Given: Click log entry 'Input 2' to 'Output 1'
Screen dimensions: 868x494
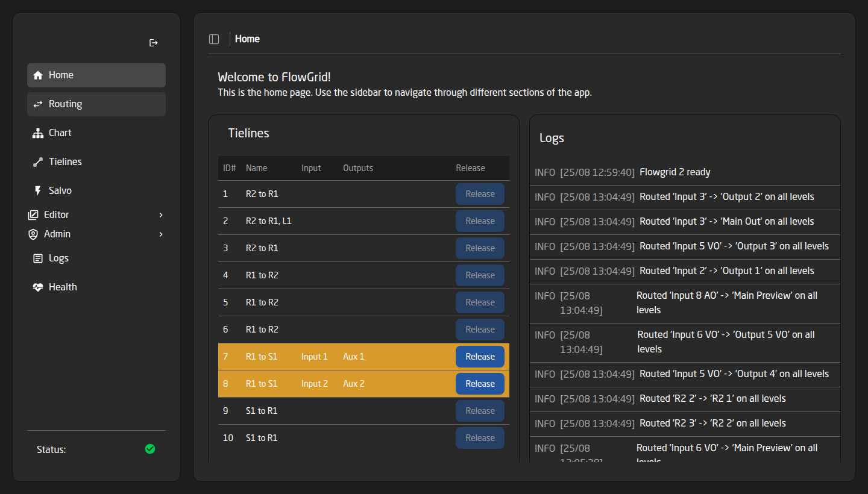Looking at the screenshot, I should [685, 271].
